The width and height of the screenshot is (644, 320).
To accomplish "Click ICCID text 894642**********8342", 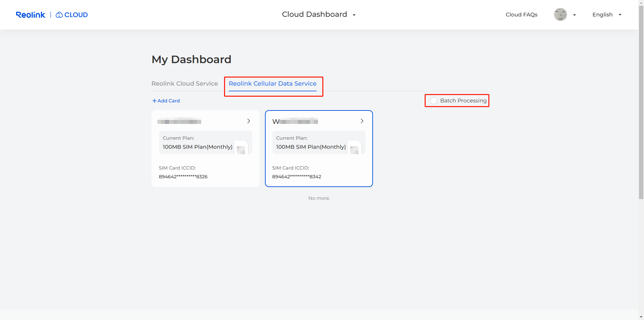I will point(297,177).
